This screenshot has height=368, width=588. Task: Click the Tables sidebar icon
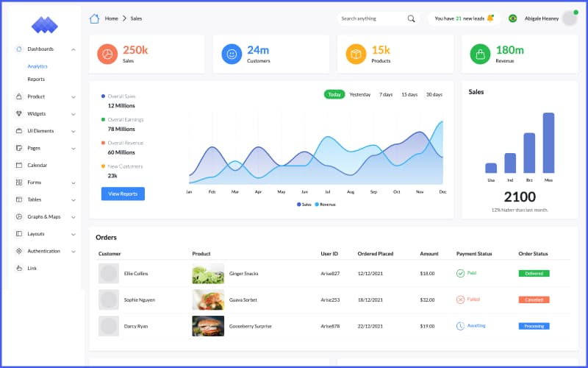pyautogui.click(x=19, y=199)
